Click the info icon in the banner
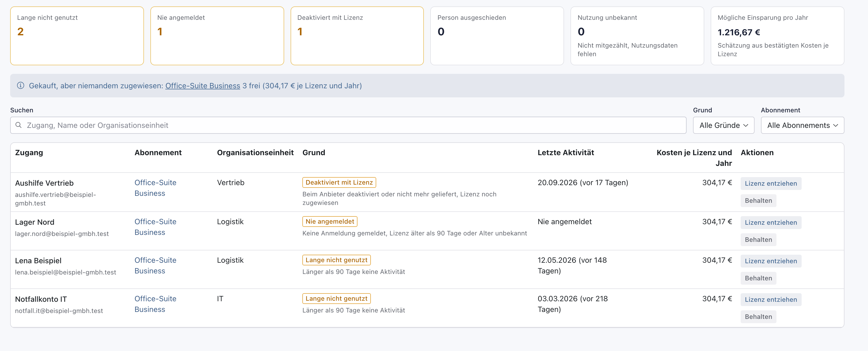Viewport: 868px width, 351px height. [21, 86]
